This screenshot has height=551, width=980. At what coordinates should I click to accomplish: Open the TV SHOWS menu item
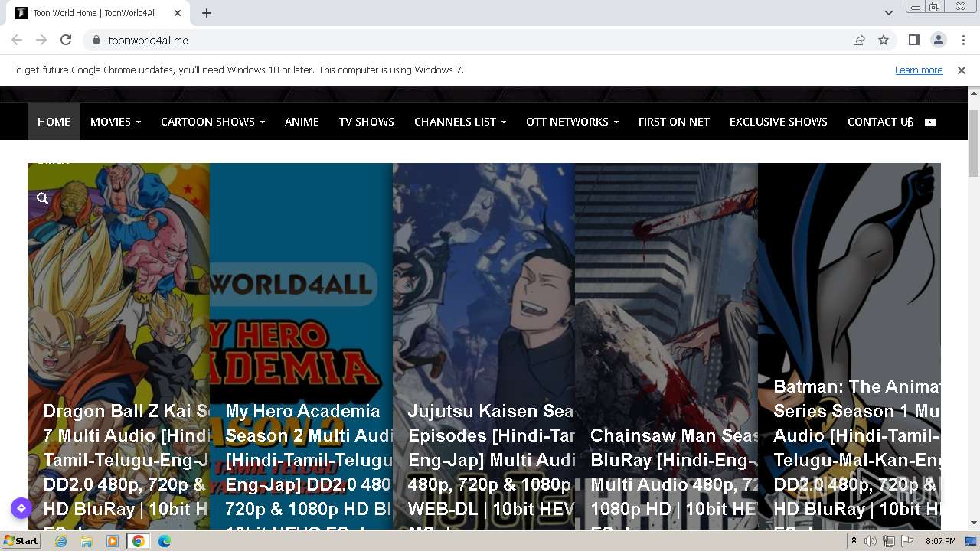[367, 122]
